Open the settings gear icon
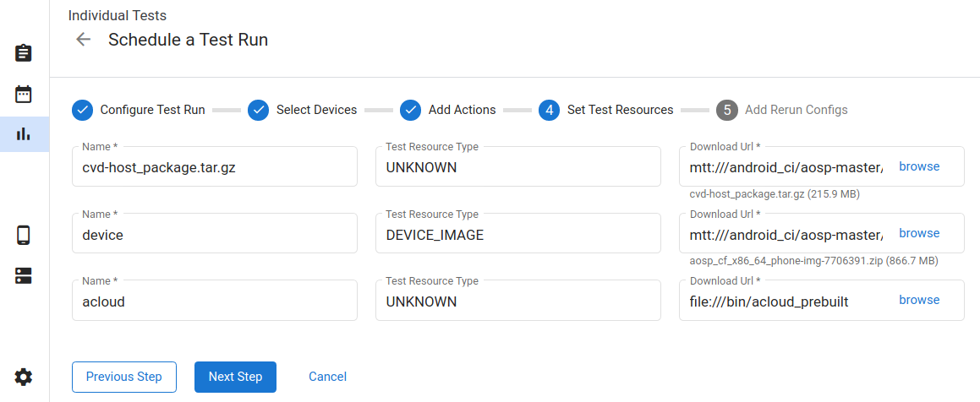This screenshot has width=980, height=402. (x=24, y=377)
